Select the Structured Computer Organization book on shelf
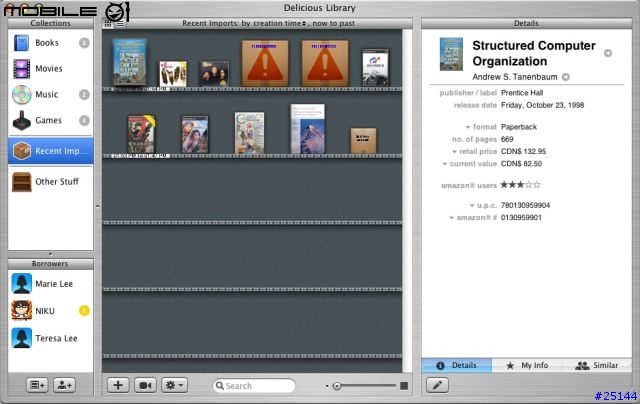This screenshot has height=404, width=640. tap(130, 62)
